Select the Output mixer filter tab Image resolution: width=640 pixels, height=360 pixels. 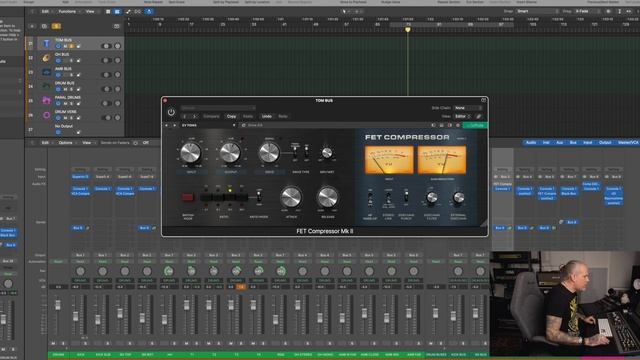click(x=605, y=142)
